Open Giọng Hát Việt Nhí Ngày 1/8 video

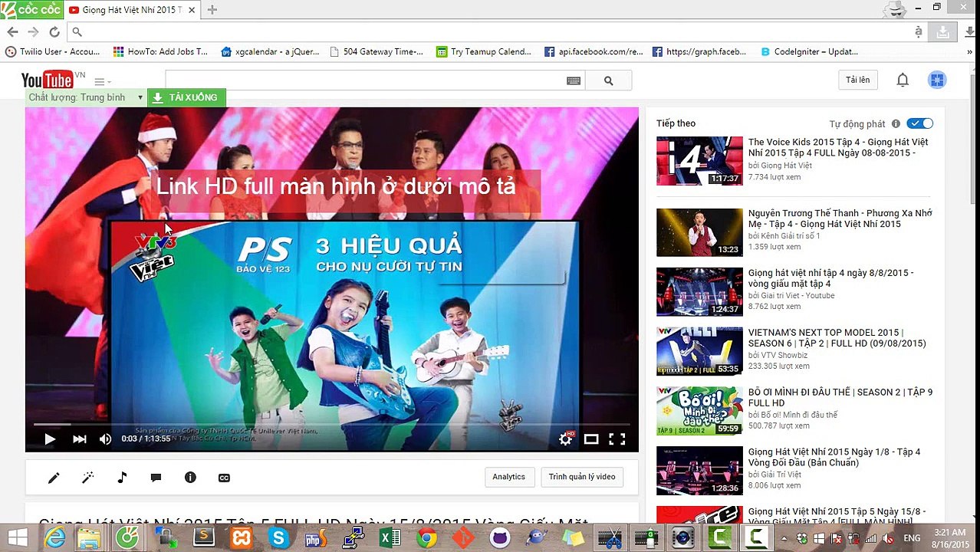coord(834,457)
